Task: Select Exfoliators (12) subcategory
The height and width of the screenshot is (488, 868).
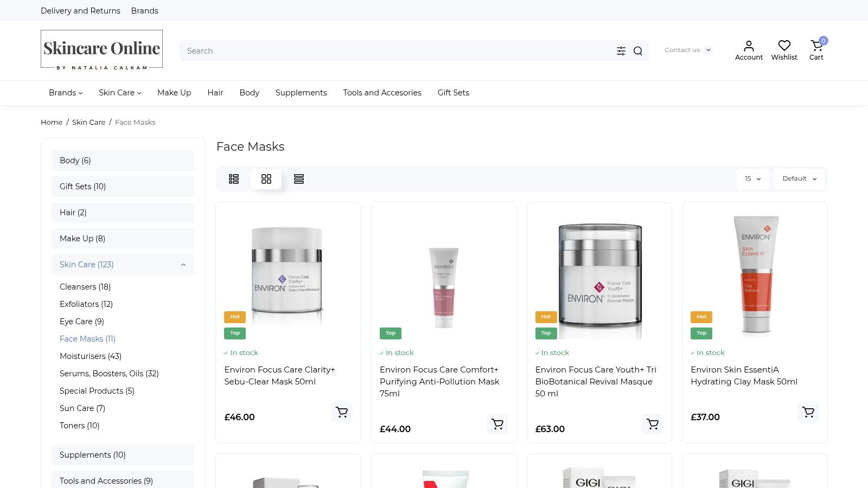Action: pyautogui.click(x=86, y=304)
